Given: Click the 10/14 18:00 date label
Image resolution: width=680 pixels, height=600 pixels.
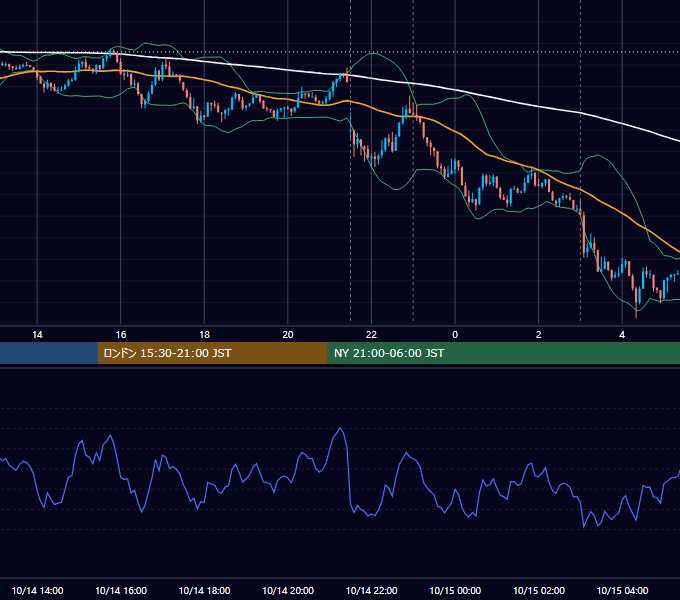Looking at the screenshot, I should click(x=204, y=590).
